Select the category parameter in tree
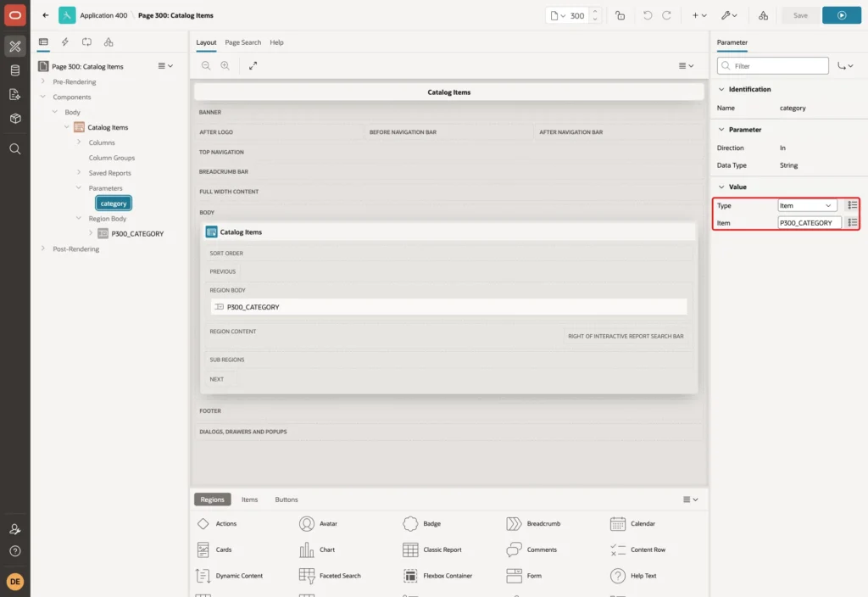Screen dimensions: 868x597 click(114, 204)
